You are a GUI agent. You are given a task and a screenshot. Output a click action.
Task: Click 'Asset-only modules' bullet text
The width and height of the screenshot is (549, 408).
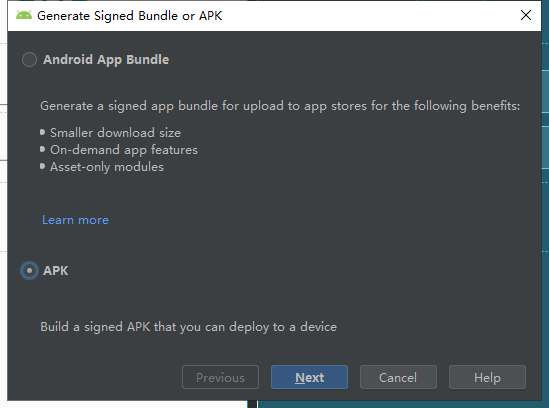click(107, 167)
